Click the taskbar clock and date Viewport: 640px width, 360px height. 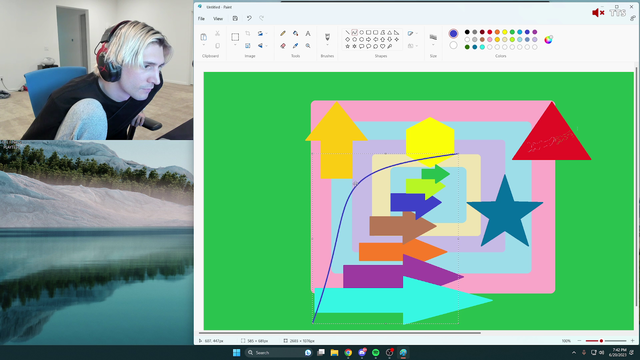(618, 353)
